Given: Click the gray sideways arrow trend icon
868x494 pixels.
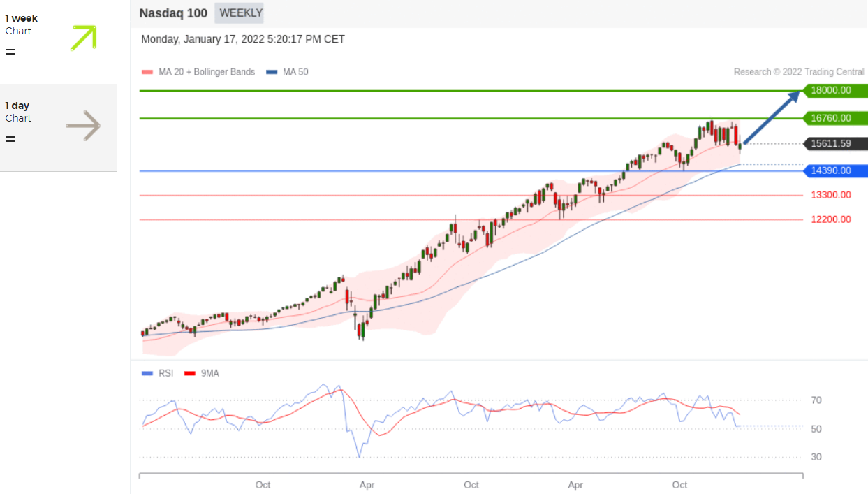Looking at the screenshot, I should coord(83,126).
